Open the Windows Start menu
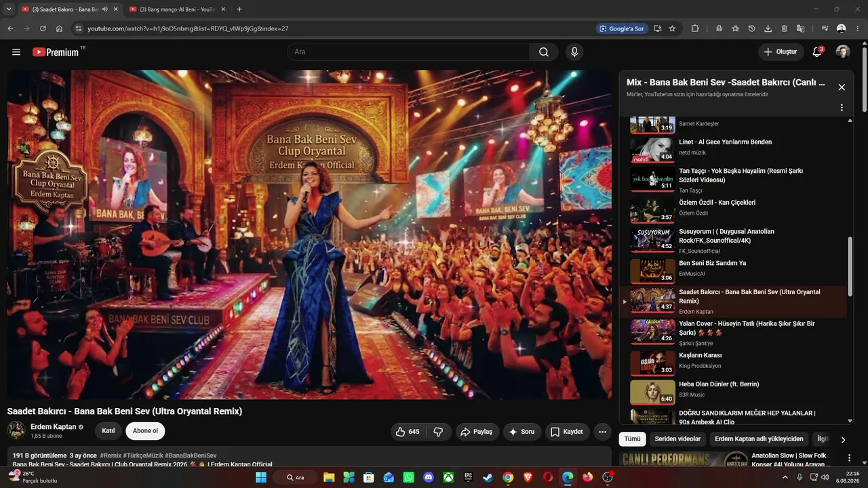The width and height of the screenshot is (868, 488). (261, 477)
